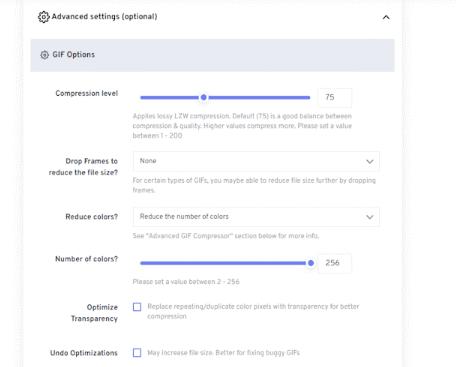This screenshot has width=456, height=367.
Task: Click the 'May increase file size' description text
Action: (x=224, y=353)
